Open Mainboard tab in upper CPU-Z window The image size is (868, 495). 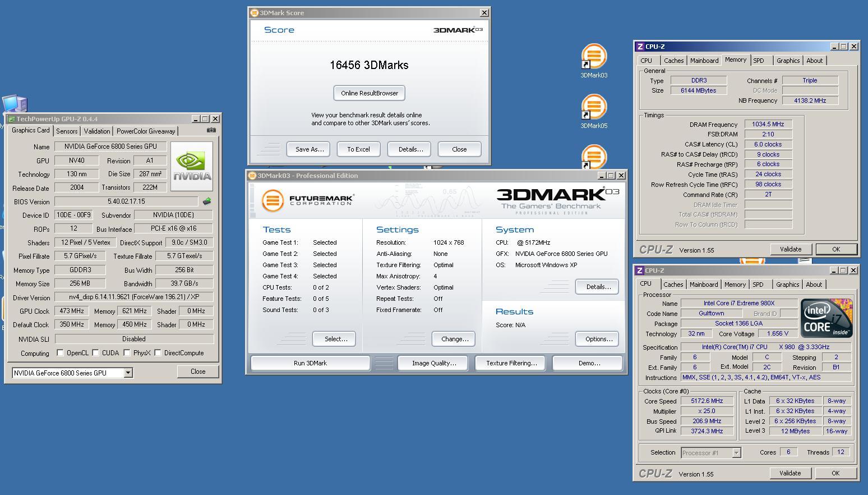pos(704,61)
